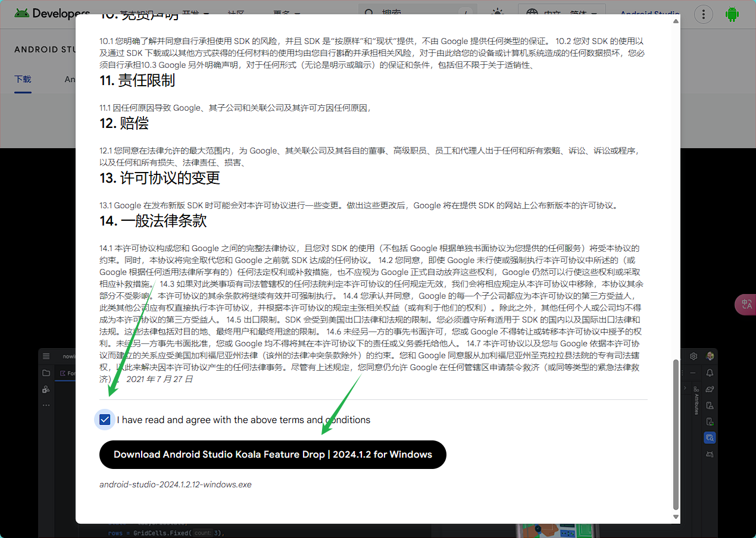Click the license dialog's vertical scrollbar thumb
This screenshot has width=756, height=538.
(676, 434)
